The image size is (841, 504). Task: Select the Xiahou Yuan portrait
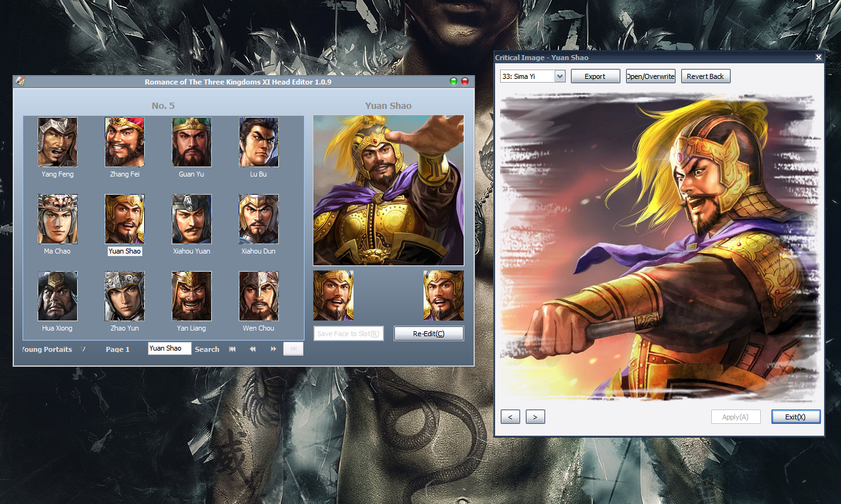[192, 219]
